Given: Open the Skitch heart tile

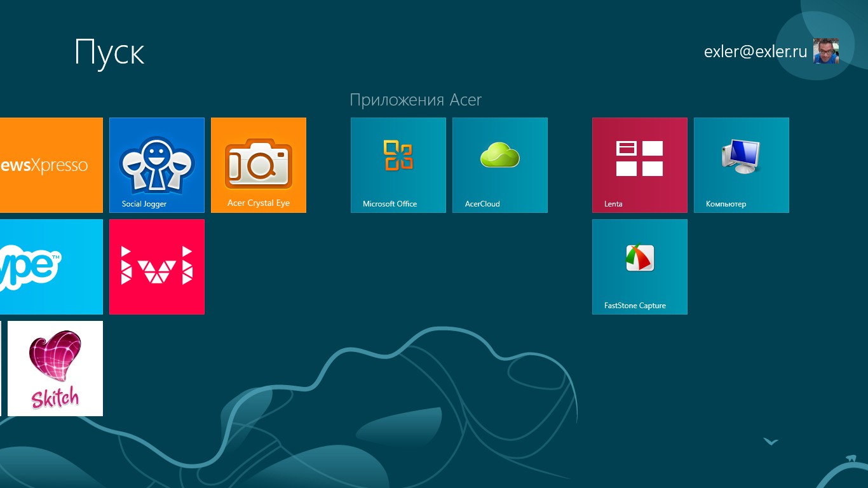Looking at the screenshot, I should (55, 369).
